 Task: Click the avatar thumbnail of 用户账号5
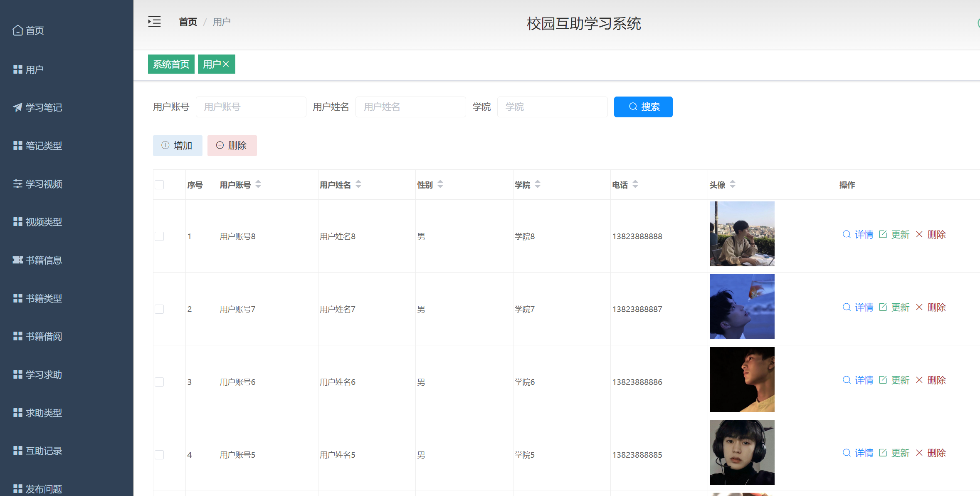[742, 452]
